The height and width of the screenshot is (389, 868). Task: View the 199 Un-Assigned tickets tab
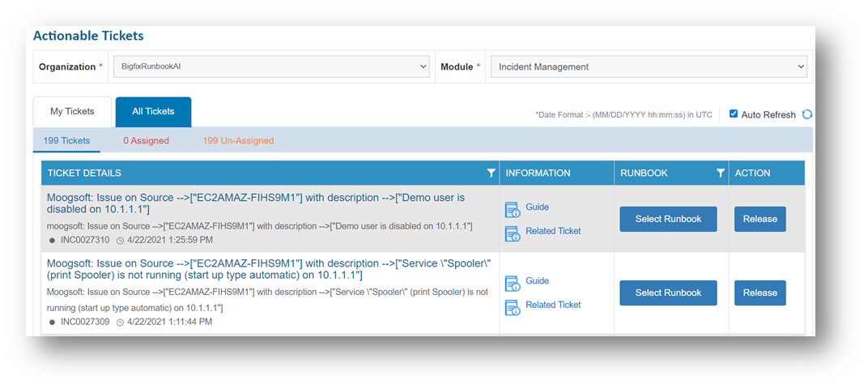tap(238, 141)
